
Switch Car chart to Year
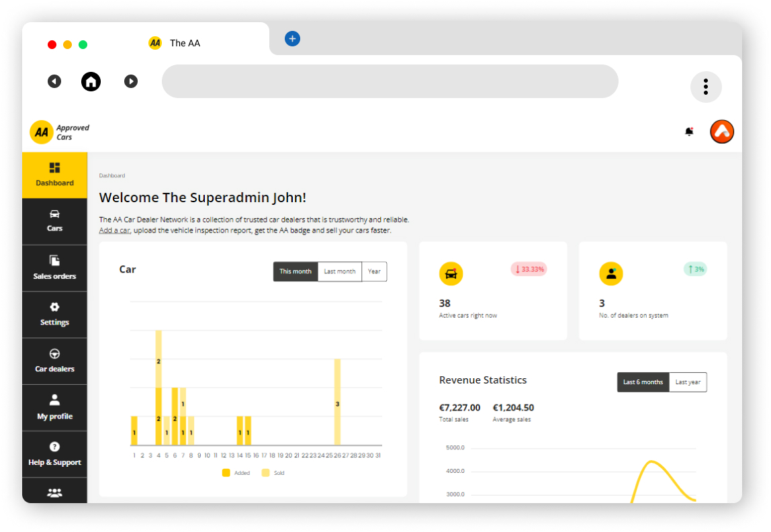click(374, 271)
